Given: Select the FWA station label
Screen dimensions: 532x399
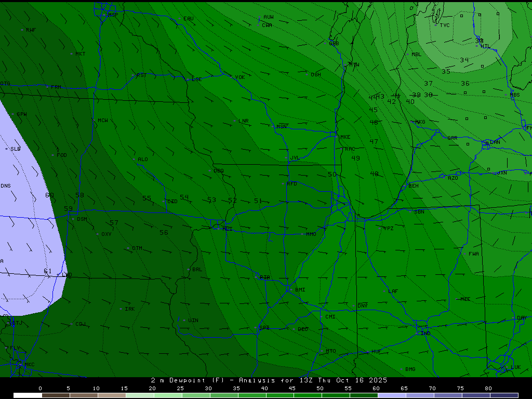Looking at the screenshot, I should pos(474,254).
